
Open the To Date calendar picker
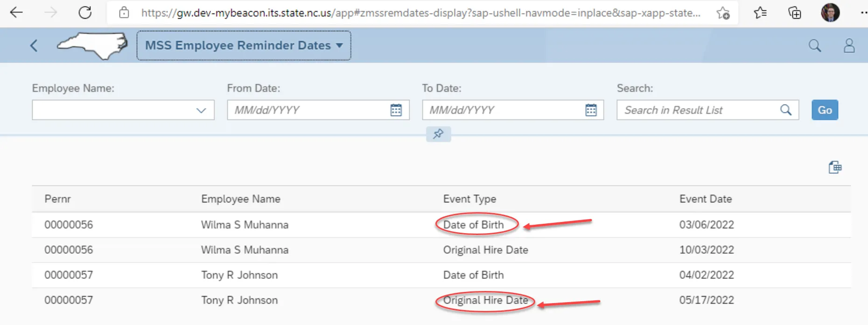591,110
